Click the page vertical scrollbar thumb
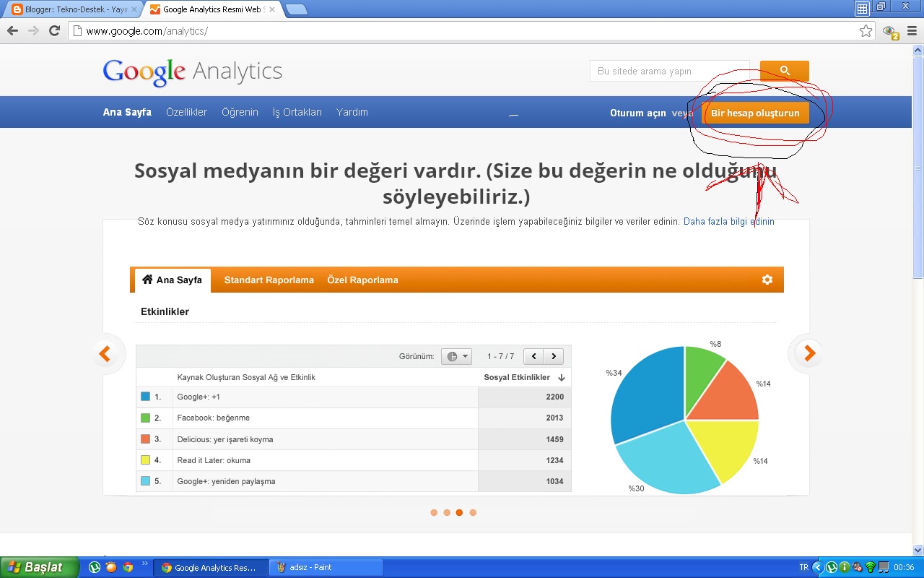Image resolution: width=924 pixels, height=578 pixels. tap(918, 166)
